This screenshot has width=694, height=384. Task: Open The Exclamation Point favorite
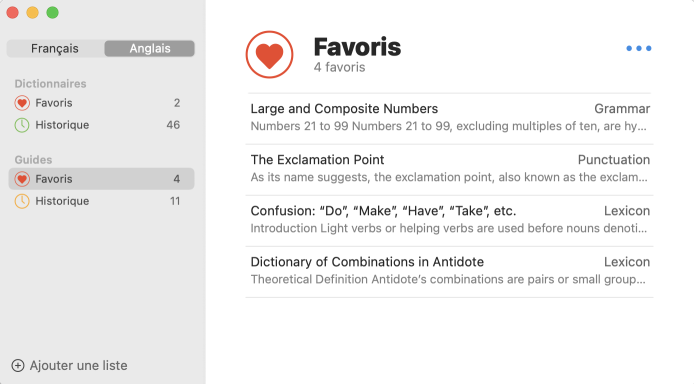(450, 169)
